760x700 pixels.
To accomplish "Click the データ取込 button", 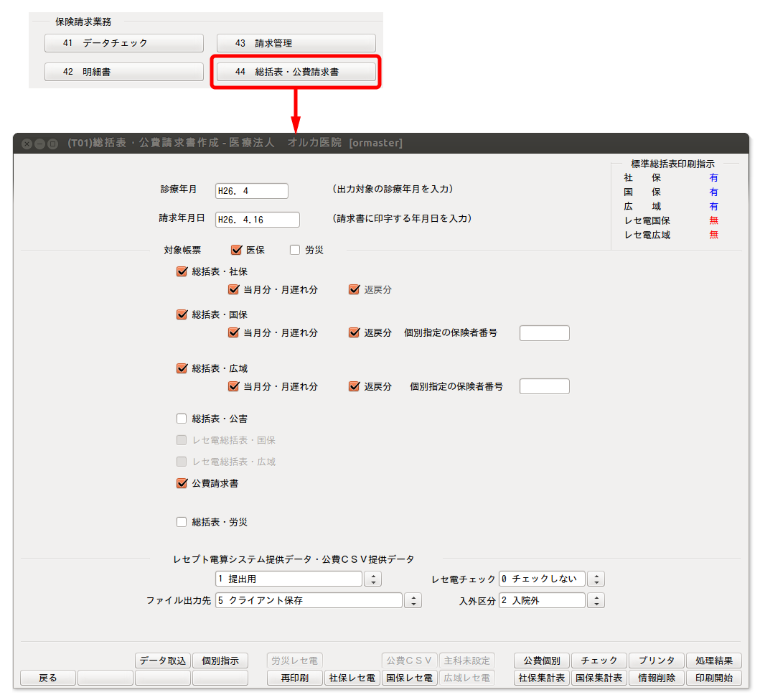I will pyautogui.click(x=163, y=661).
